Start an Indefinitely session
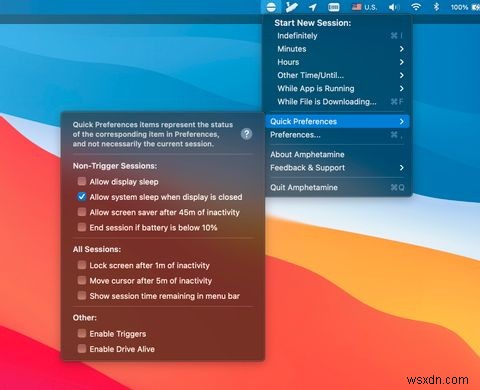The height and width of the screenshot is (390, 480). [x=338, y=36]
